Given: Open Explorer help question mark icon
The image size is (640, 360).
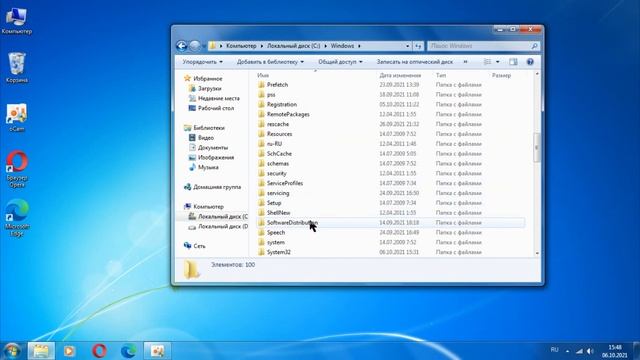Looking at the screenshot, I should pyautogui.click(x=530, y=62).
